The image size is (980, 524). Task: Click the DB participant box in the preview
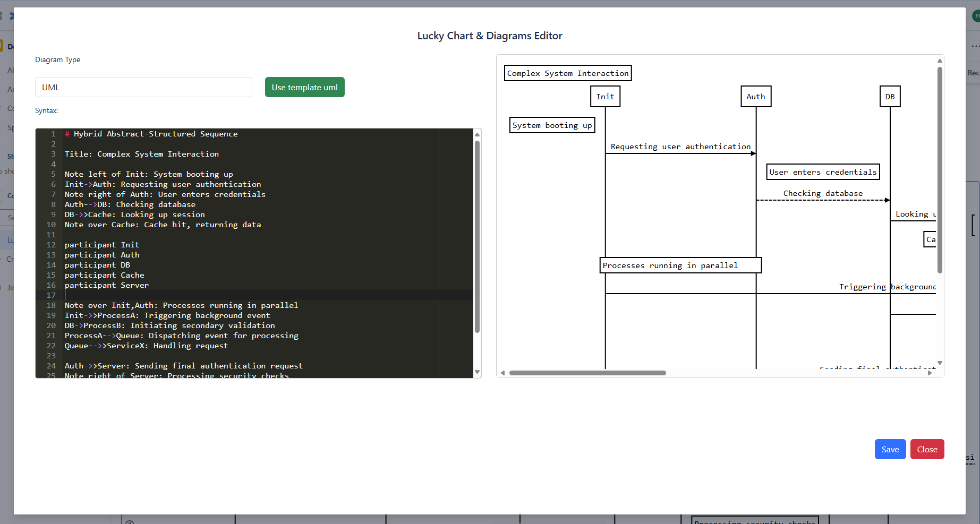click(x=890, y=97)
